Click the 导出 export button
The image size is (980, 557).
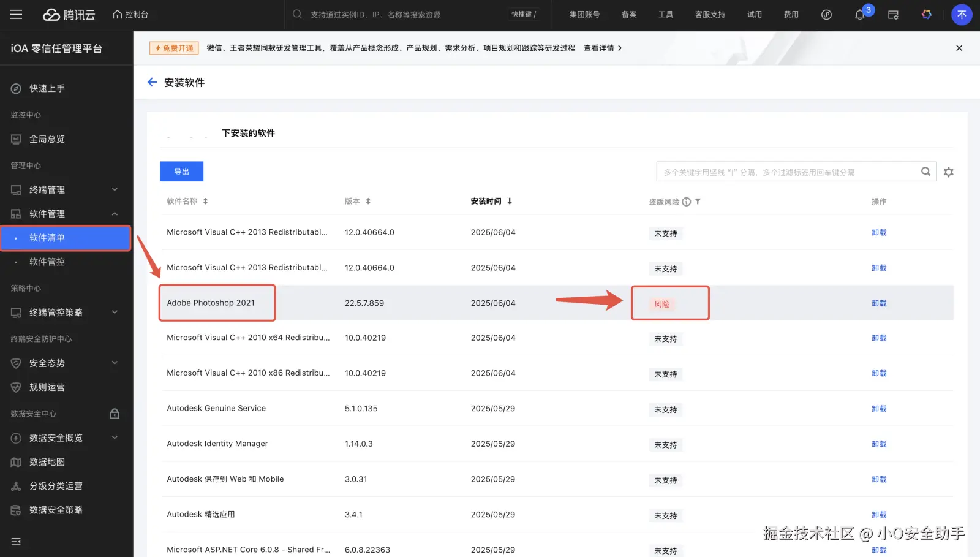coord(181,171)
